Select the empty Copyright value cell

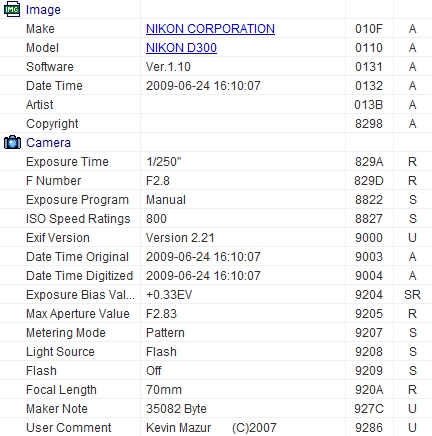coord(243,124)
